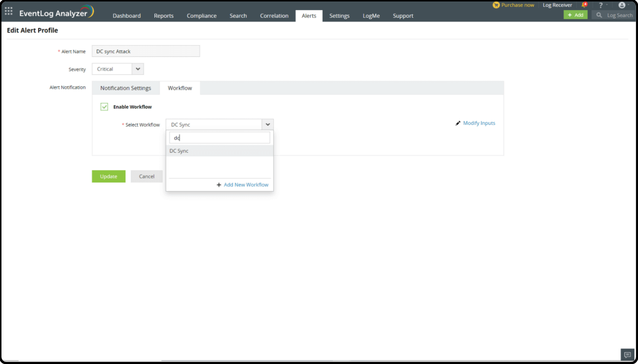The width and height of the screenshot is (638, 364).
Task: Click the Modify Inputs link
Action: click(479, 123)
